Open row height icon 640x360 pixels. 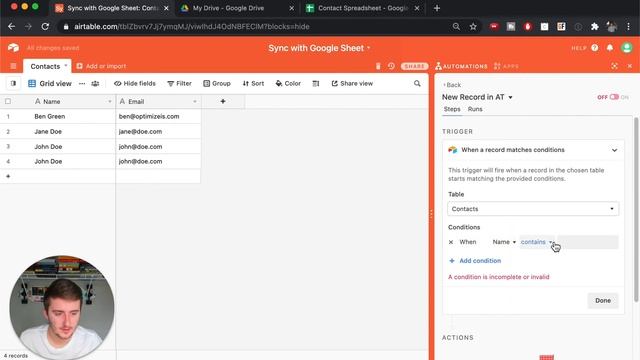coord(316,83)
